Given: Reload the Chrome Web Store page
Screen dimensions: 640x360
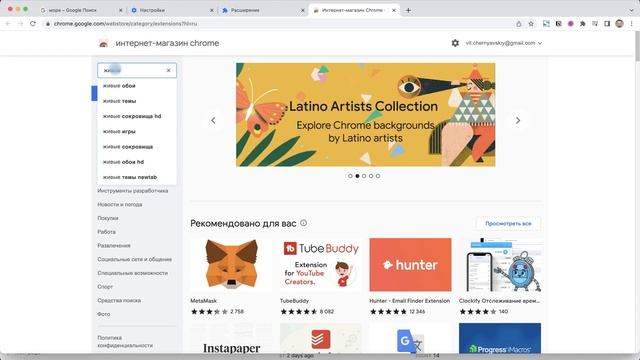Looking at the screenshot, I should coord(33,24).
